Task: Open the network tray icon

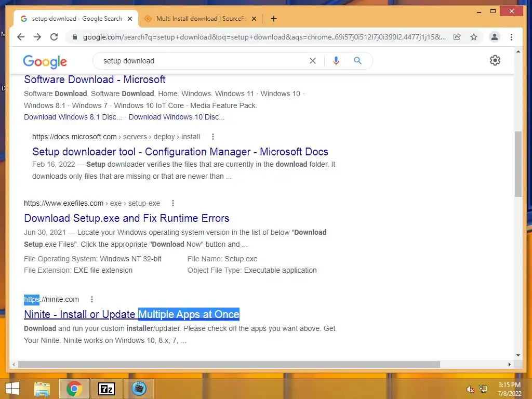Action: click(x=483, y=389)
